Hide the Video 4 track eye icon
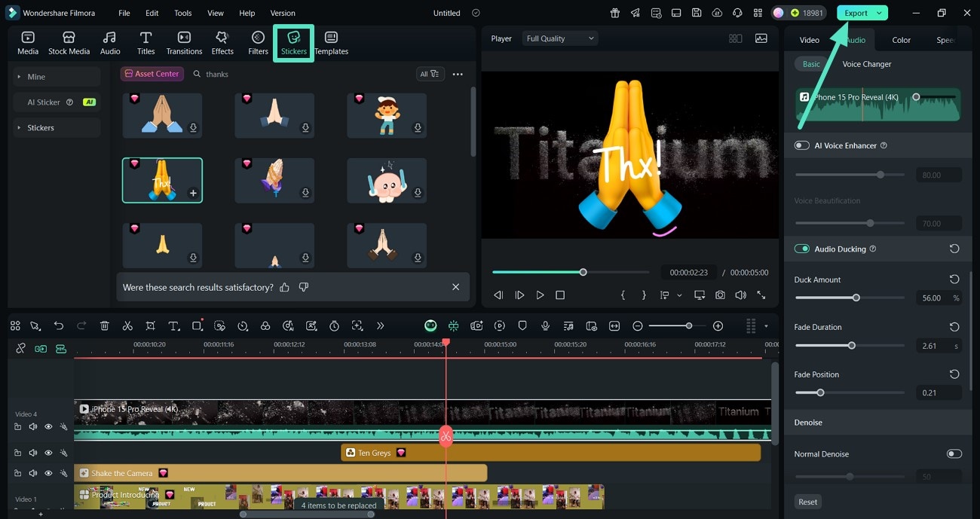The width and height of the screenshot is (980, 519). pos(48,426)
